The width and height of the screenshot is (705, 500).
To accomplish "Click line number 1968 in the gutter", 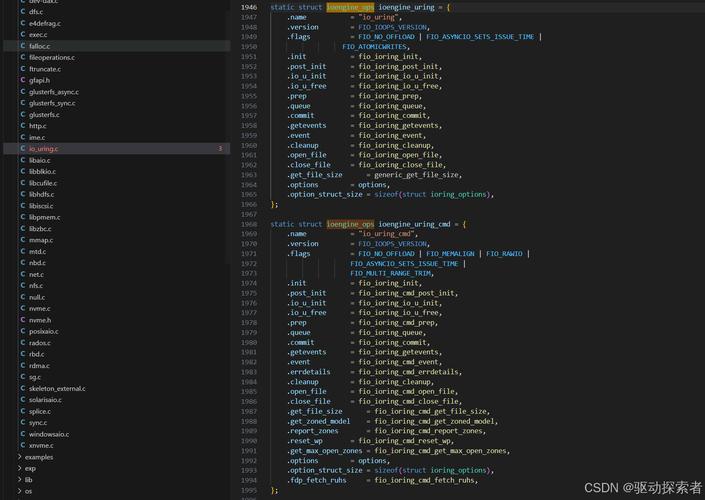I will click(x=249, y=224).
